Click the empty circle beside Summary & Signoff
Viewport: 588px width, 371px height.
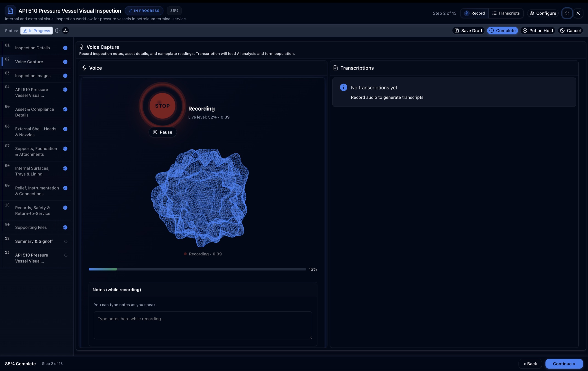coord(66,241)
